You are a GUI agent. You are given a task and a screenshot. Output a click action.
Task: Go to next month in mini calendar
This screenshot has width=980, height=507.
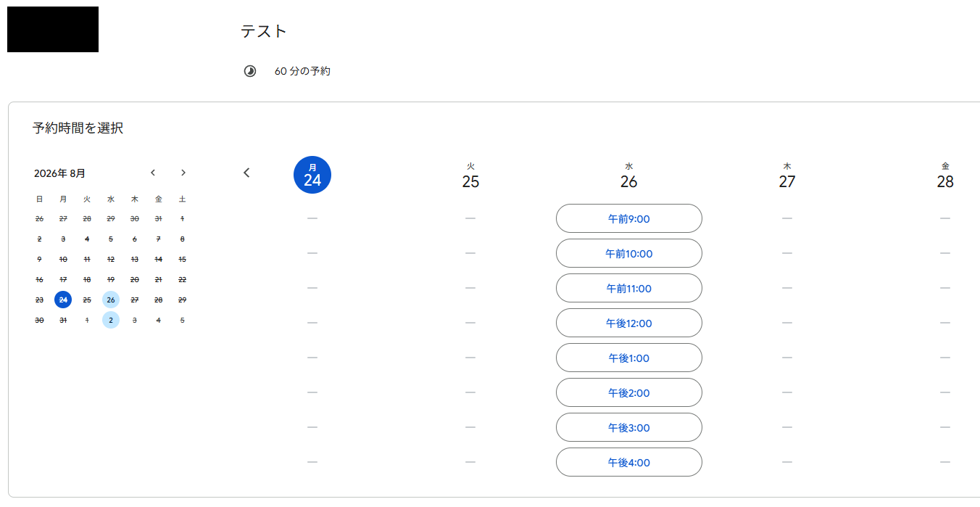tap(183, 173)
